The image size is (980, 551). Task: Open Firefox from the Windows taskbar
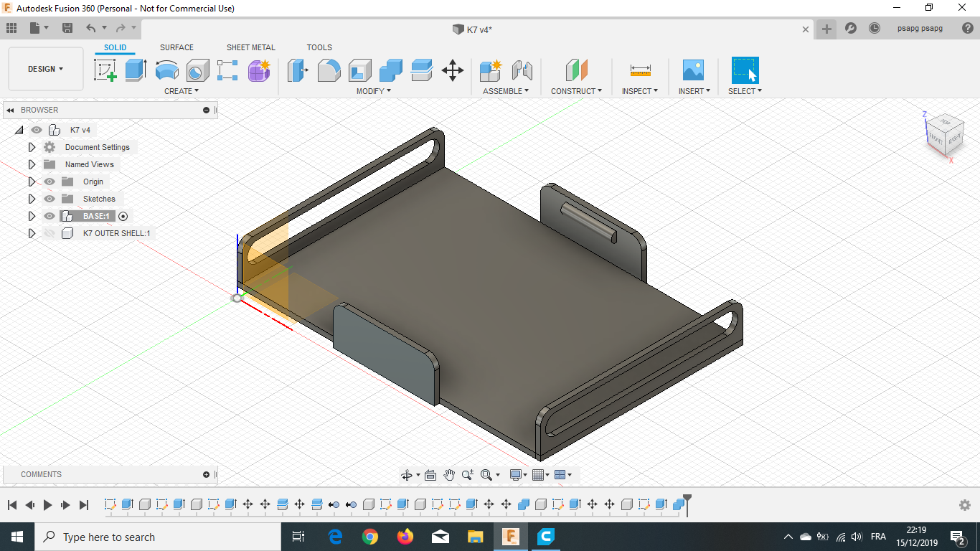pos(405,537)
